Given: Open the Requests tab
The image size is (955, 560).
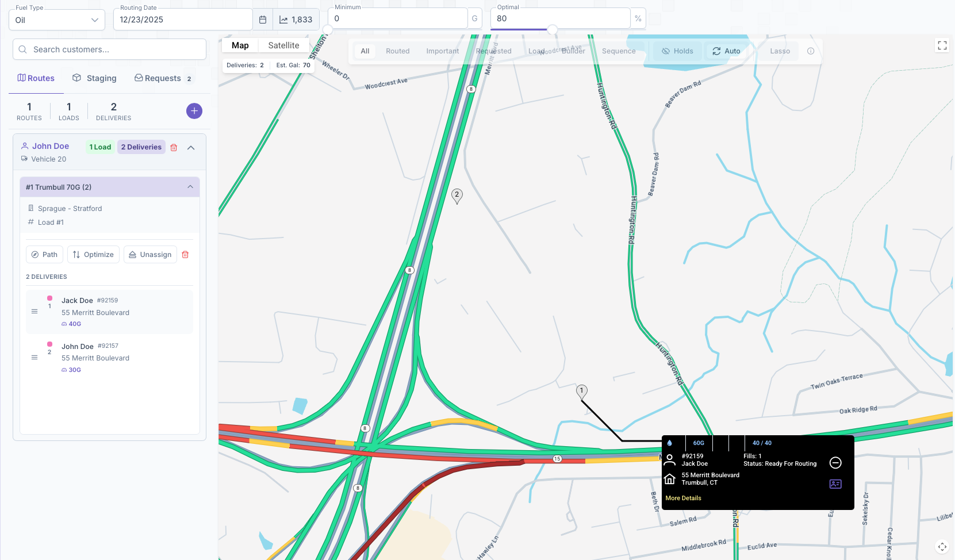Looking at the screenshot, I should [x=162, y=78].
